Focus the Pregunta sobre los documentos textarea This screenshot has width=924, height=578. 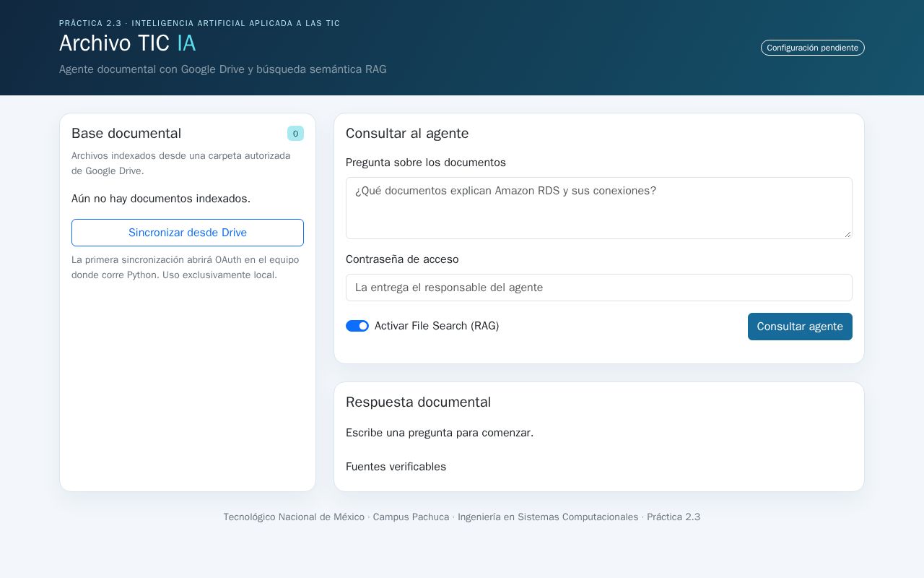599,208
